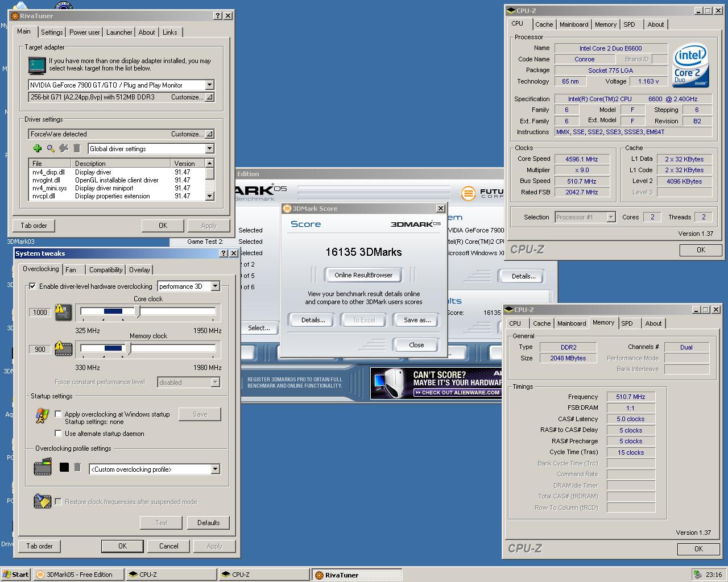This screenshot has height=582, width=728.
Task: Click Defaults button in System tweaks
Action: point(209,523)
